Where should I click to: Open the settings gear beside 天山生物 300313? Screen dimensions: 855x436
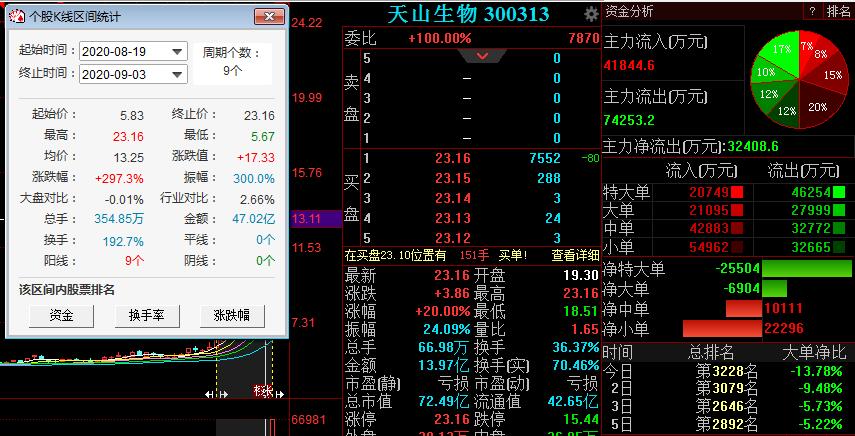[x=591, y=14]
